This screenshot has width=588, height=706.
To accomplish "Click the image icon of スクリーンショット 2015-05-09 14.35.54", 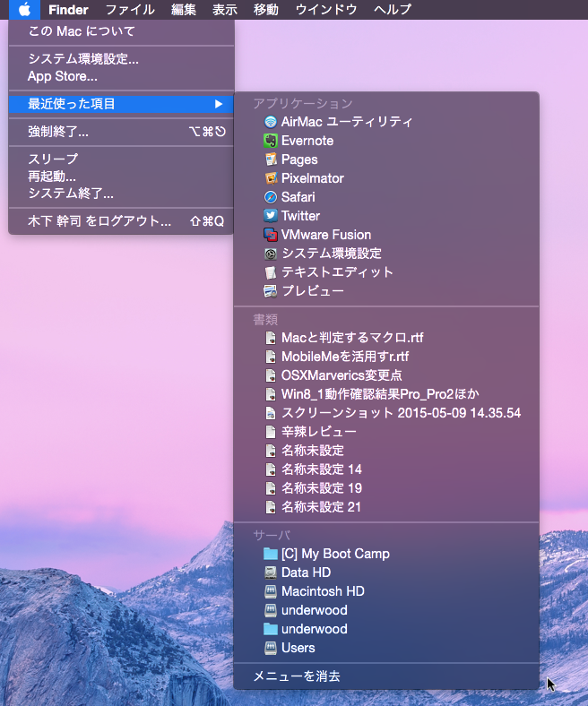I will 271,413.
